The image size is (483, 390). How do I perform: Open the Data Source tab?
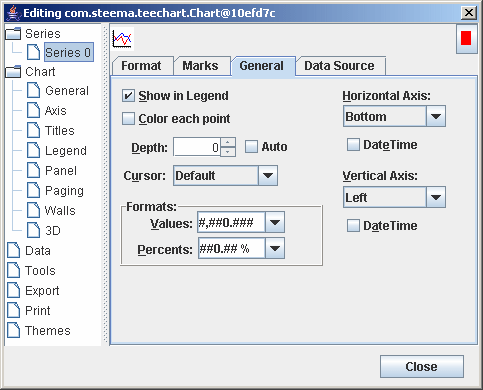340,66
